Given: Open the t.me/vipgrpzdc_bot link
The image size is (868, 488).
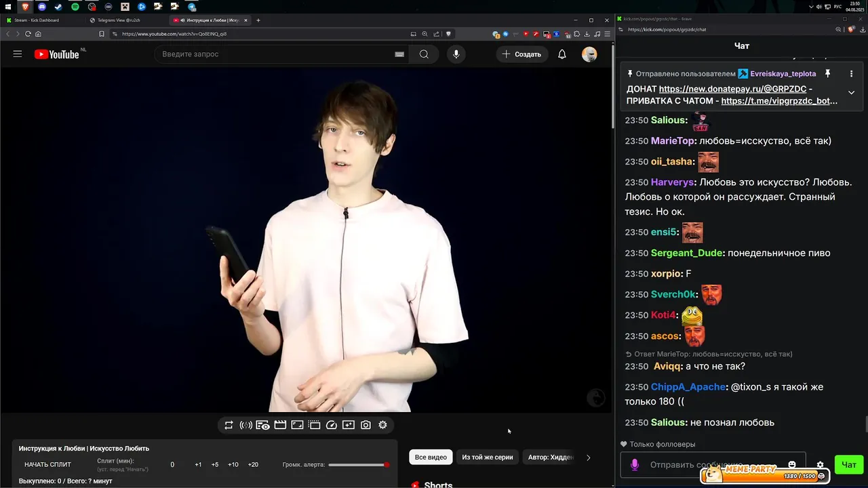Looking at the screenshot, I should click(779, 101).
